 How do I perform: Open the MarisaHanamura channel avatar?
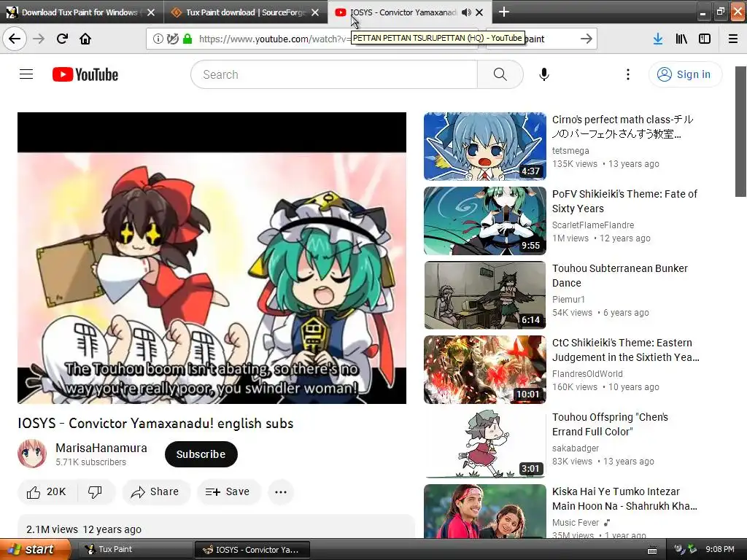coord(32,454)
